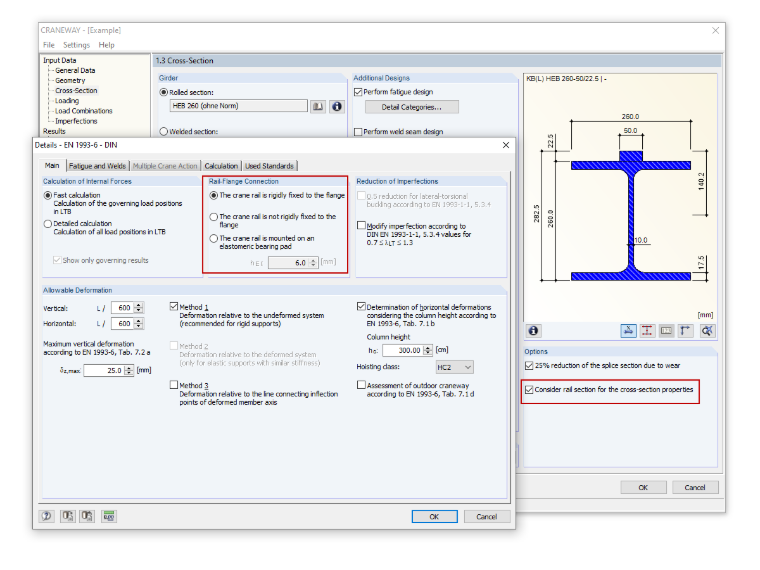The image size is (760, 570).
Task: Adjust the maximum vertical deformation 25.0 spinner
Action: [129, 370]
